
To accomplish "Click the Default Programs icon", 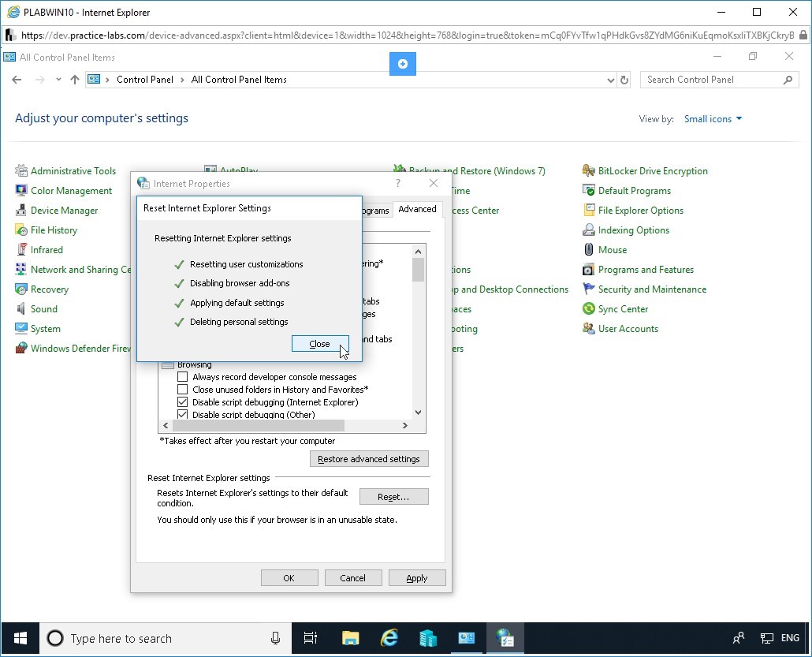I will click(x=589, y=190).
